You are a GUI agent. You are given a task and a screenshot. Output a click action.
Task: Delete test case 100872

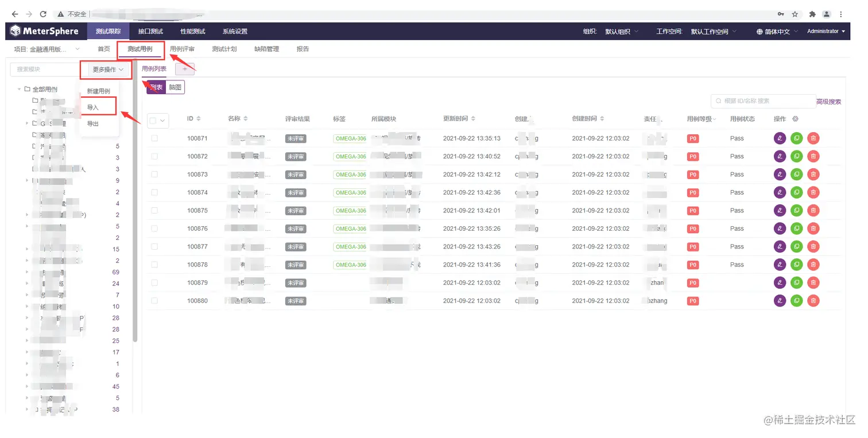[813, 156]
